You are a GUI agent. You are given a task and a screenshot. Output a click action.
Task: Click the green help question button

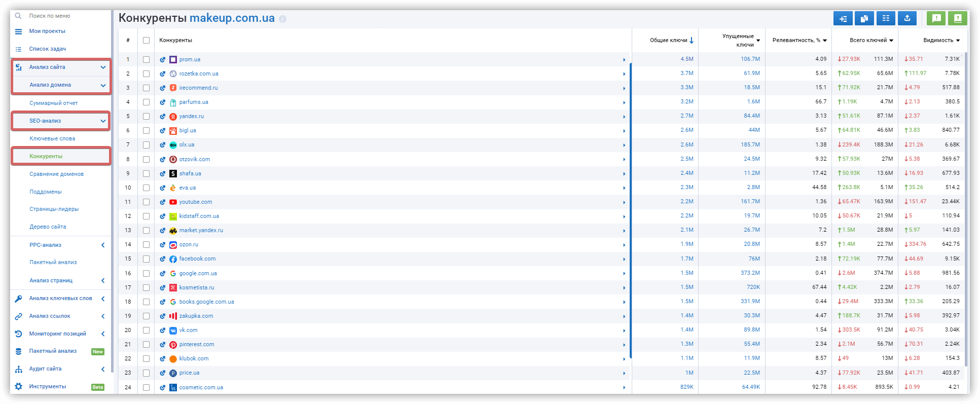point(958,18)
